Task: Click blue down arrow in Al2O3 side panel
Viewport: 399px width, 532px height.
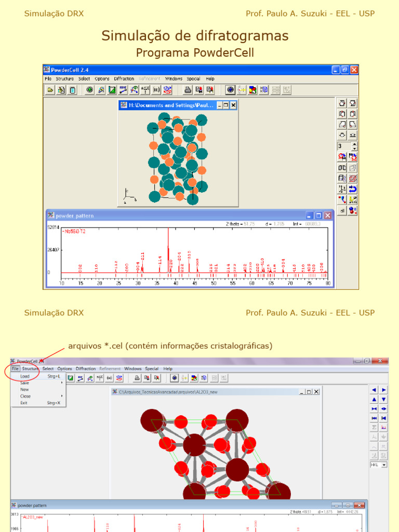Action: (x=384, y=400)
